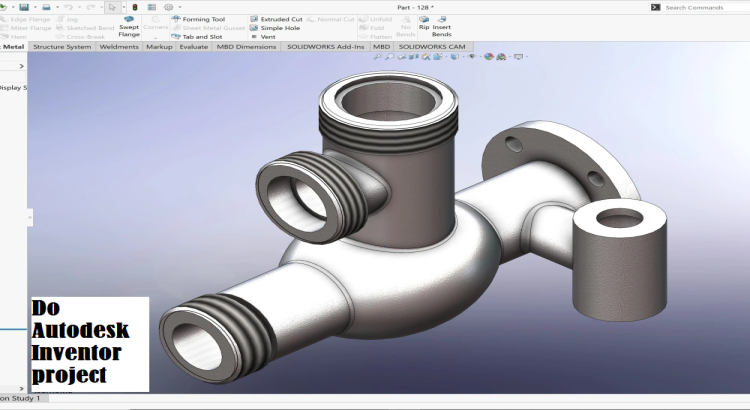This screenshot has width=750, height=410.
Task: Open the Apply Scene icon
Action: (x=501, y=56)
